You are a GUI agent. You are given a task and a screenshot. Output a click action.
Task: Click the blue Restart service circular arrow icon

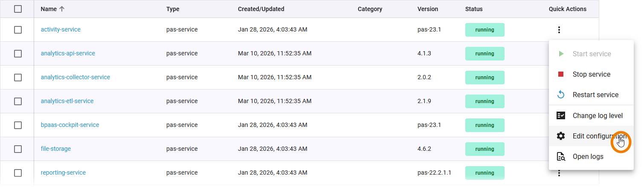(x=561, y=95)
